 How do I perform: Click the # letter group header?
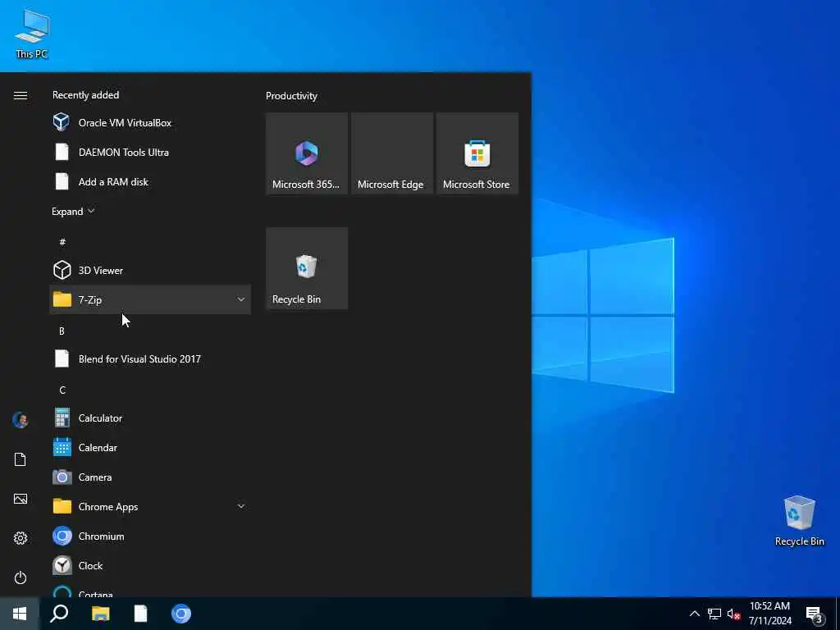(x=62, y=242)
